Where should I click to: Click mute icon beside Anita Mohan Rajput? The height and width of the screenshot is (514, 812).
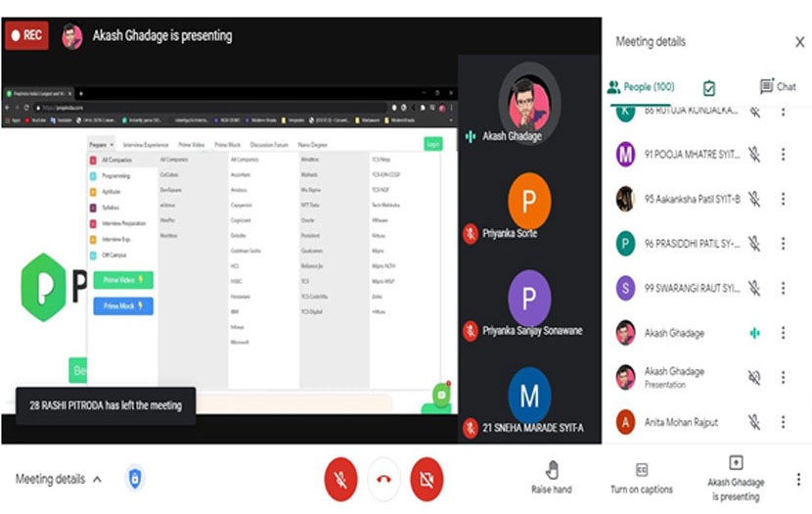(x=754, y=422)
